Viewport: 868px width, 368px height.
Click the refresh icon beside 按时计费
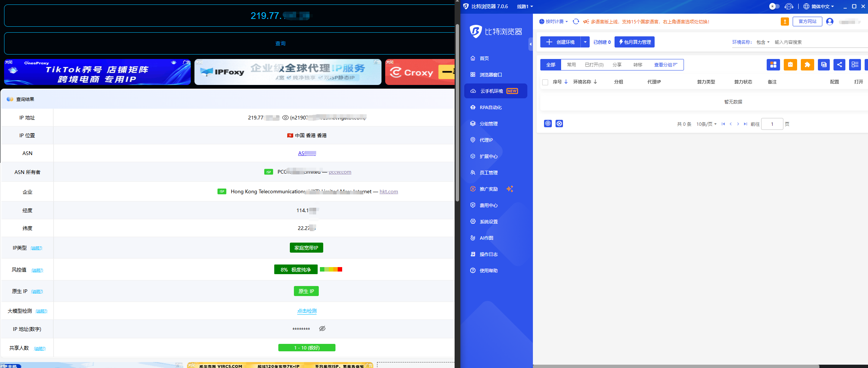(576, 22)
